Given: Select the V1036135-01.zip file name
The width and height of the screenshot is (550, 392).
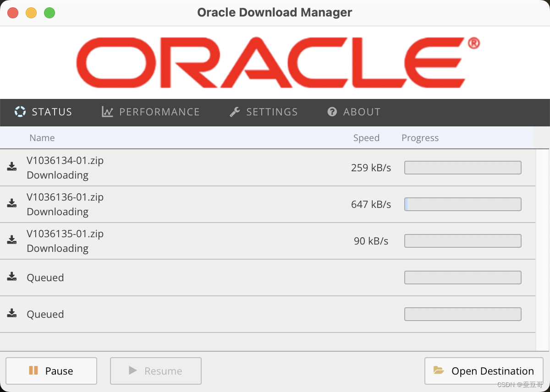Looking at the screenshot, I should point(65,234).
